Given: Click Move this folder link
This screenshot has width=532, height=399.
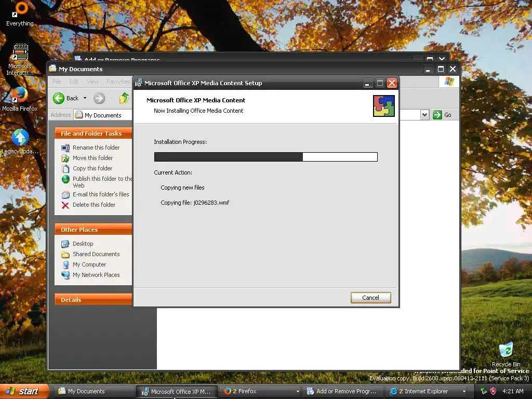Looking at the screenshot, I should (x=92, y=158).
